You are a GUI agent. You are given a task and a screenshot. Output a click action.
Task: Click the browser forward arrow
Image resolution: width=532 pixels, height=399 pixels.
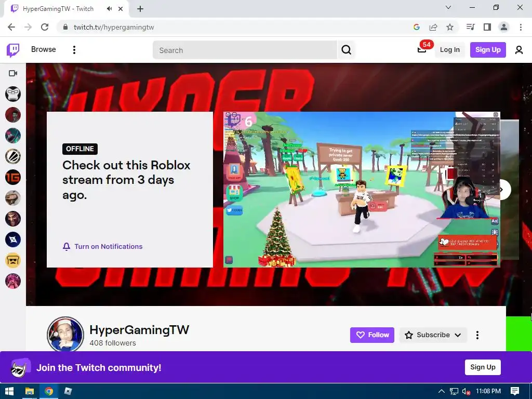click(x=28, y=27)
